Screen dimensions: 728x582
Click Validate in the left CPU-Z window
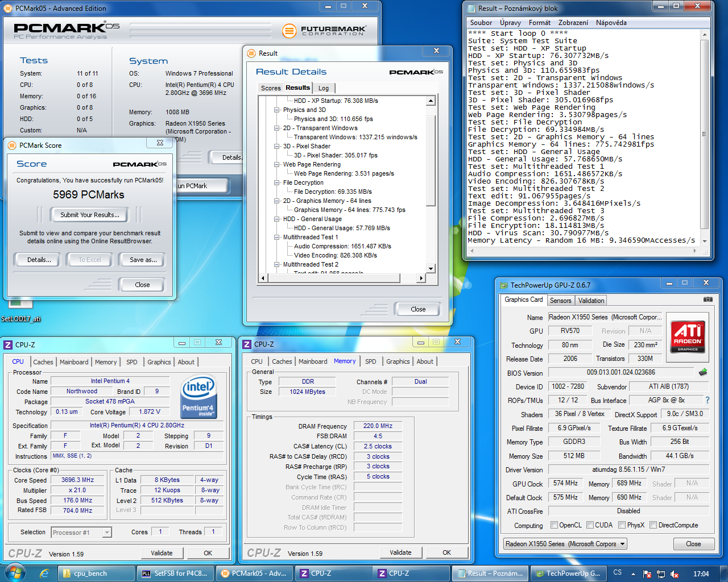pyautogui.click(x=162, y=553)
